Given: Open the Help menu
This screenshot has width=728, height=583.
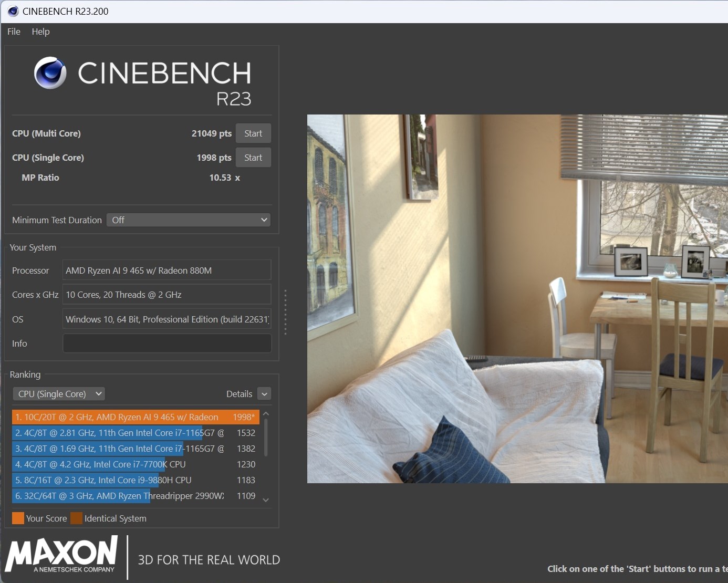Looking at the screenshot, I should pos(40,32).
